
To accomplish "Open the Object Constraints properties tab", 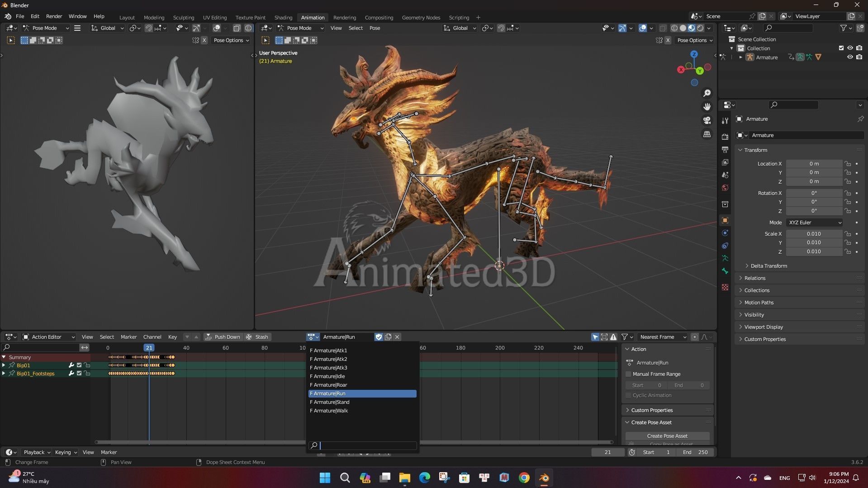I will click(725, 246).
